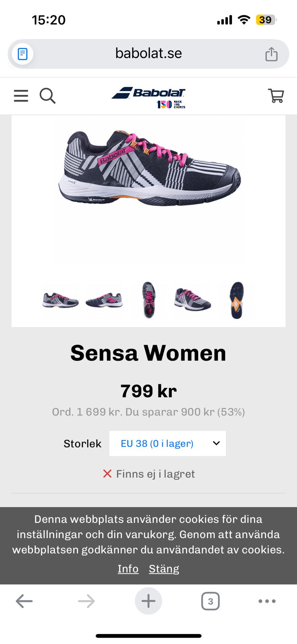Expand the Storlek size dropdown

coord(167,444)
